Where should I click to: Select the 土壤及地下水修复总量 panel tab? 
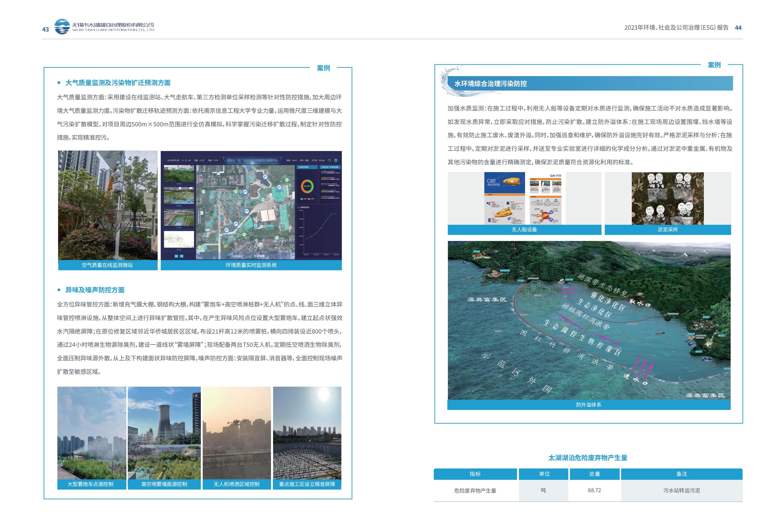(x=330, y=167)
